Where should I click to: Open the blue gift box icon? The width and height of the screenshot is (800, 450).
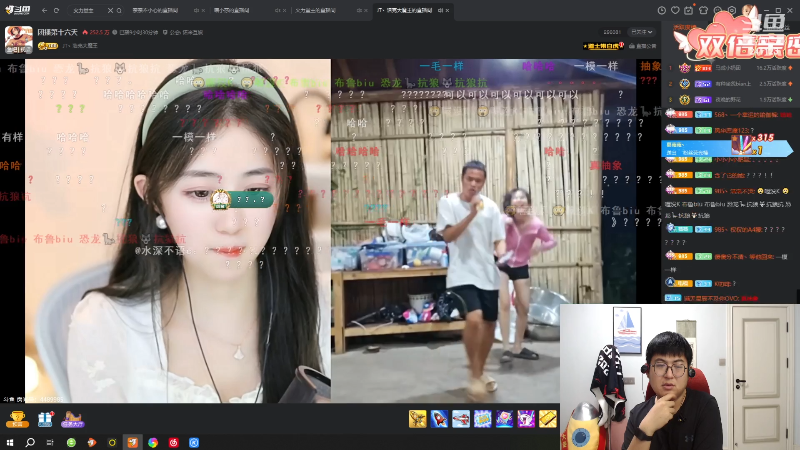coord(45,419)
